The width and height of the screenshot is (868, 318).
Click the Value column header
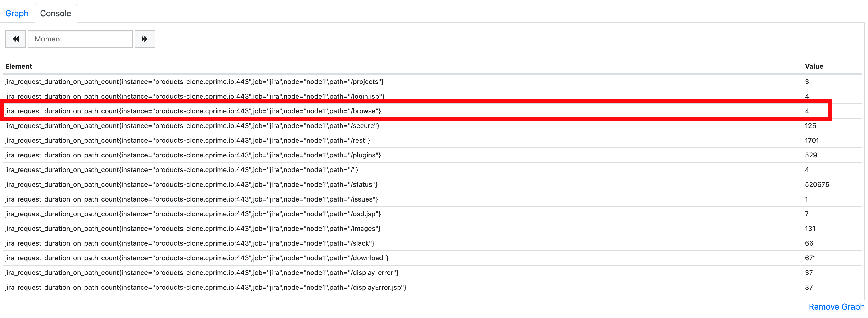pos(814,66)
